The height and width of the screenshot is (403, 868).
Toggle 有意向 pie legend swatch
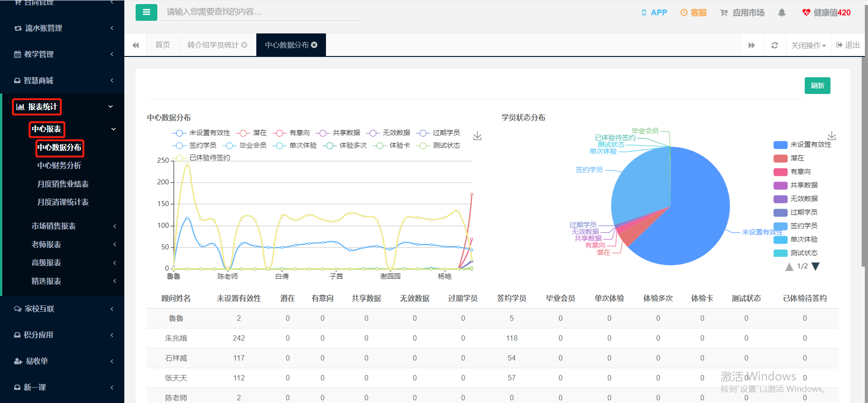781,172
